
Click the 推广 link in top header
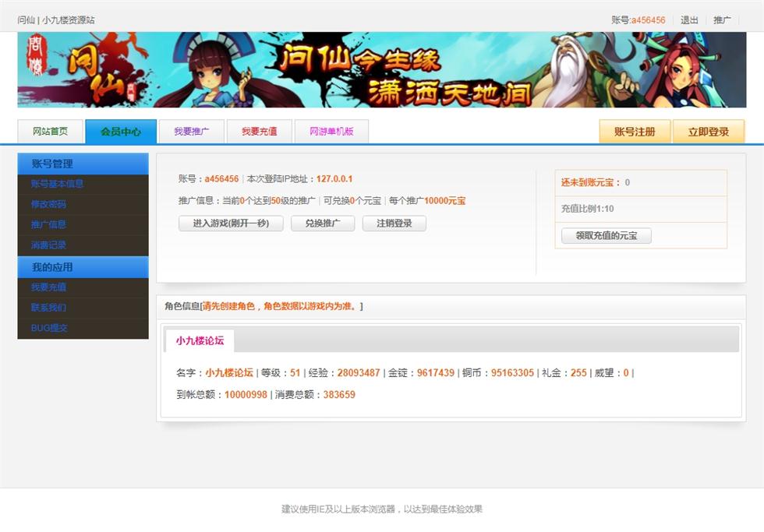[722, 20]
